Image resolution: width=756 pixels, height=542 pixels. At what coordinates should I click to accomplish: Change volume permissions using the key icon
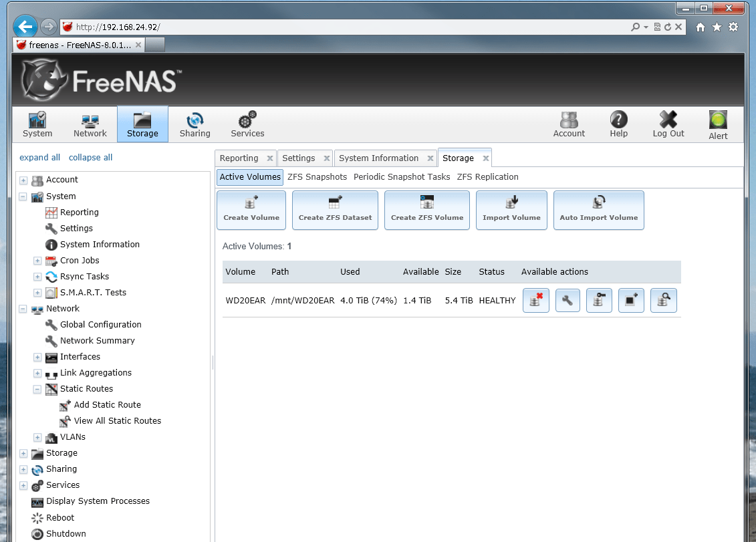(x=599, y=300)
